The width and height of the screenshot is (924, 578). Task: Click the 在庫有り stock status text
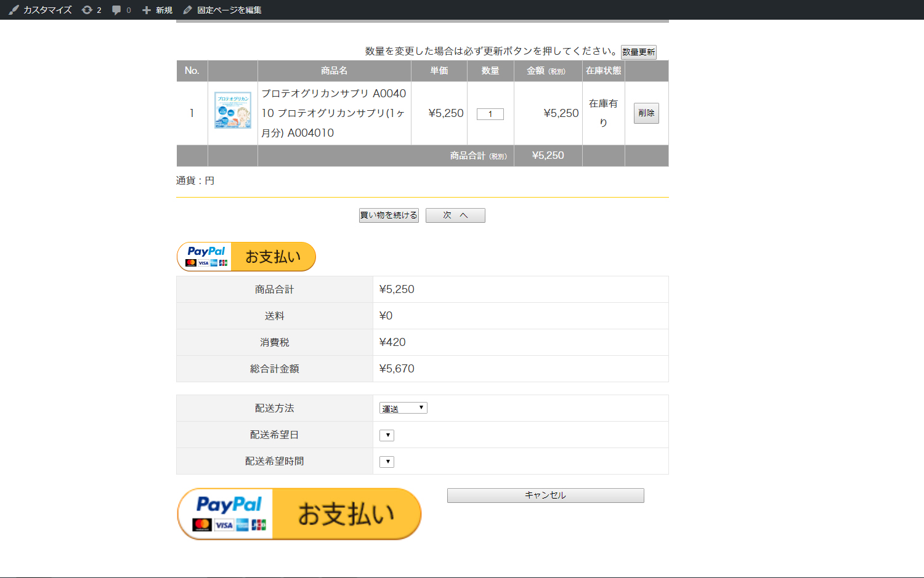pos(604,113)
